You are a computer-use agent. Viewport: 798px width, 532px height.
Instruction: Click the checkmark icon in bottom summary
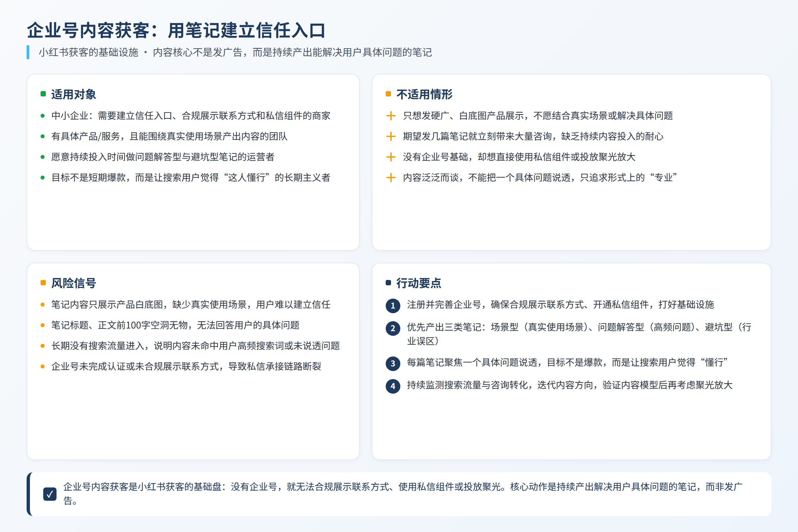point(50,494)
